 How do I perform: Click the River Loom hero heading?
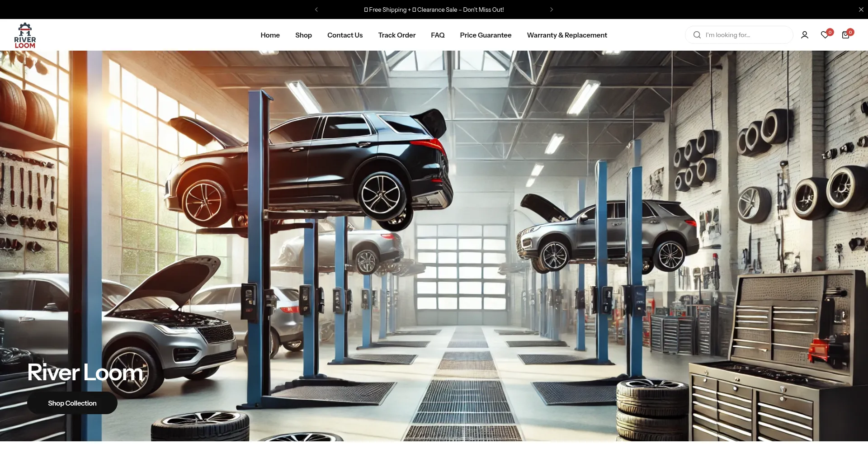pos(85,373)
